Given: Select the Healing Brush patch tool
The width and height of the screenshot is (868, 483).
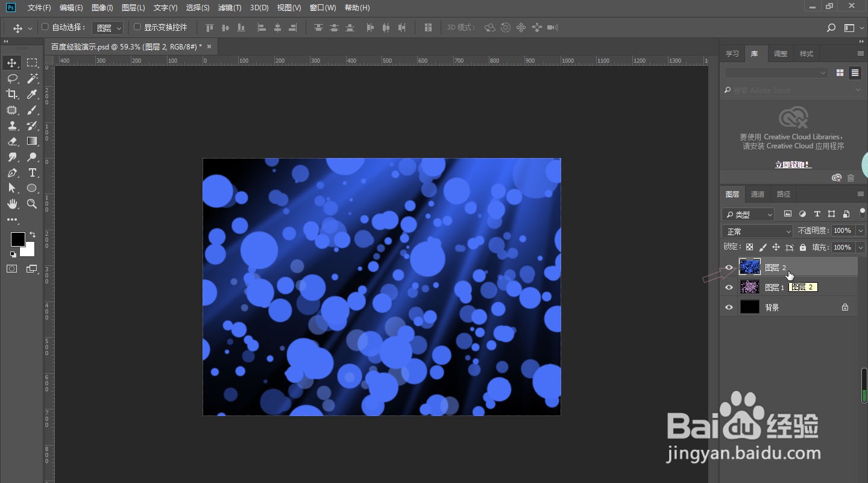Looking at the screenshot, I should click(12, 110).
